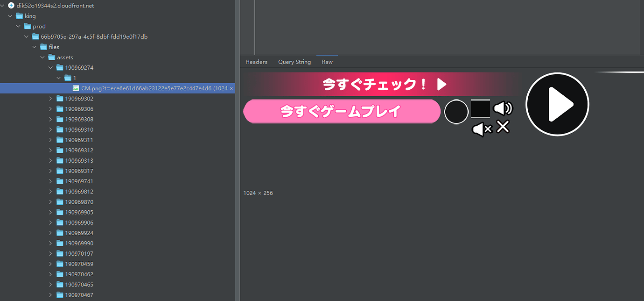Collapse the prod folder
The height and width of the screenshot is (301, 644).
[18, 26]
